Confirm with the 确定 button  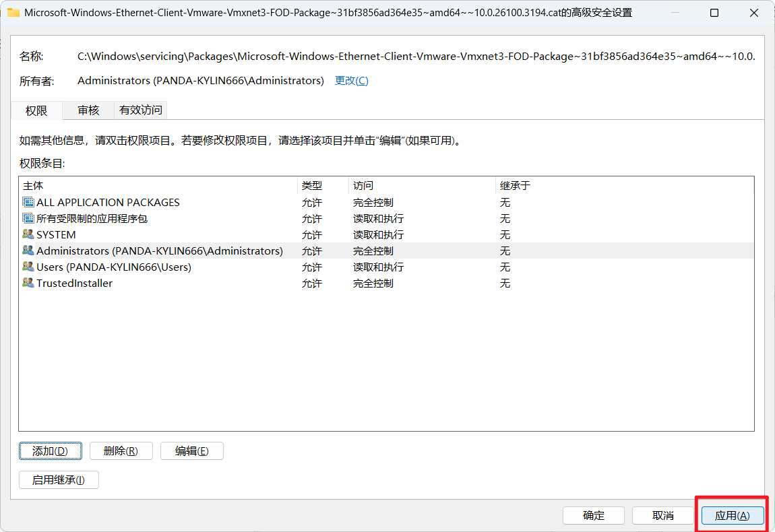[594, 516]
